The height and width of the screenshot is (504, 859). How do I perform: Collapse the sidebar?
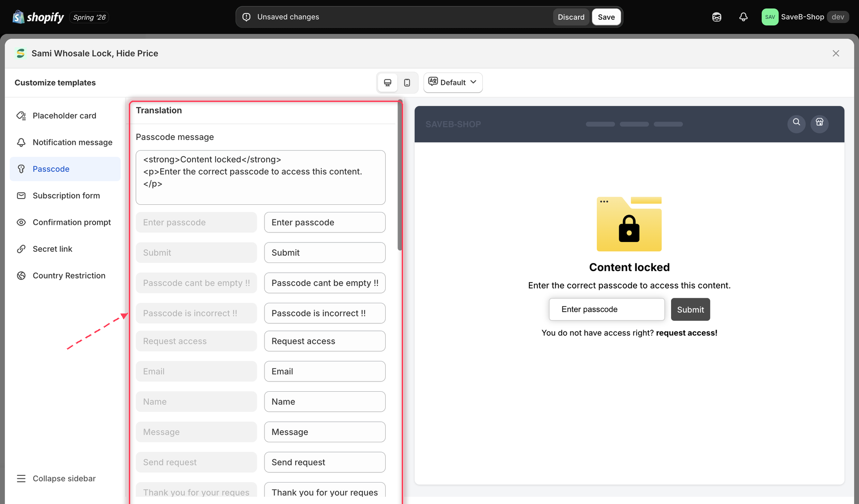[x=56, y=479]
